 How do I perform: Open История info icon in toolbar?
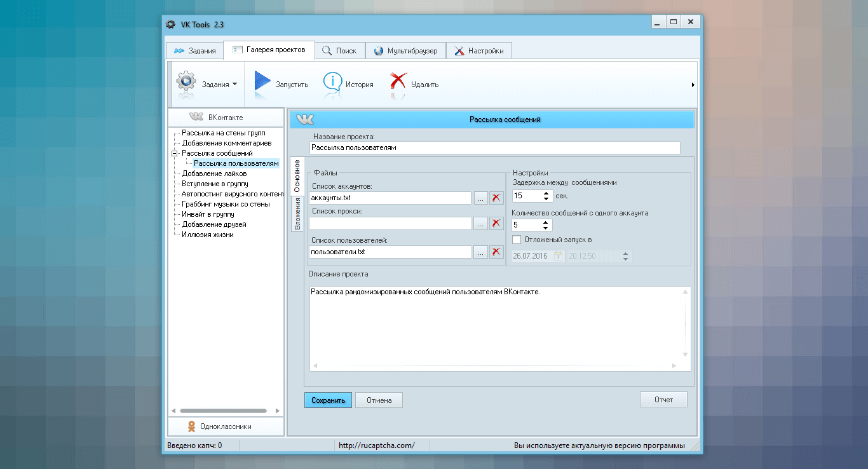(x=332, y=83)
